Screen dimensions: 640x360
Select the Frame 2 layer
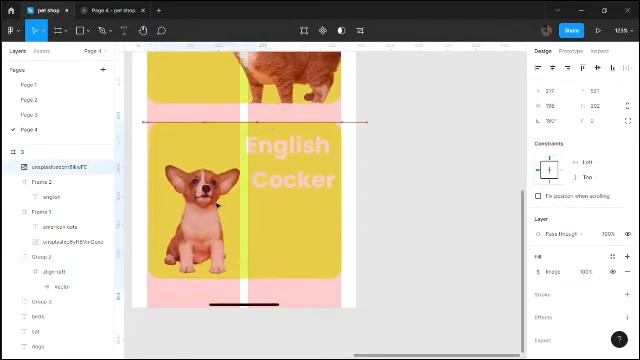pos(42,182)
